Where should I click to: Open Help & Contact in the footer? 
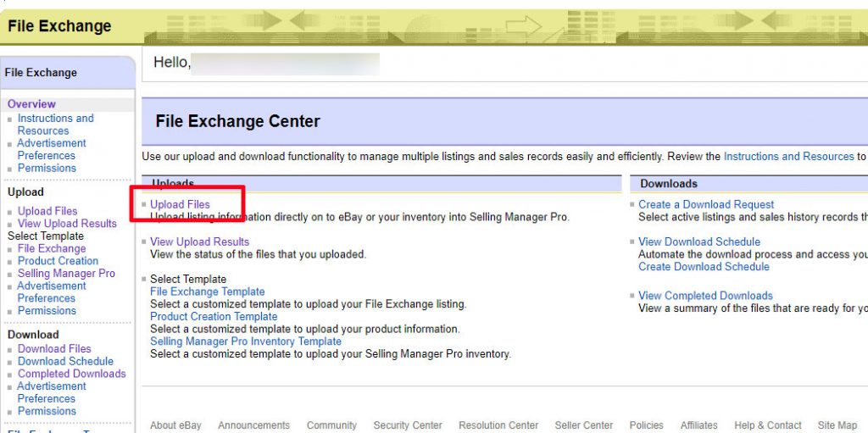pyautogui.click(x=768, y=425)
